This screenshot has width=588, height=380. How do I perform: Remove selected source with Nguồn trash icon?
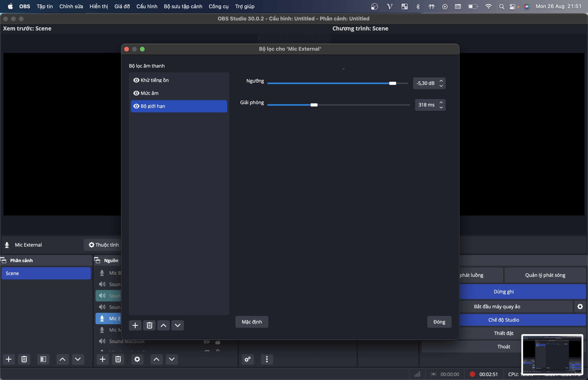click(x=118, y=359)
